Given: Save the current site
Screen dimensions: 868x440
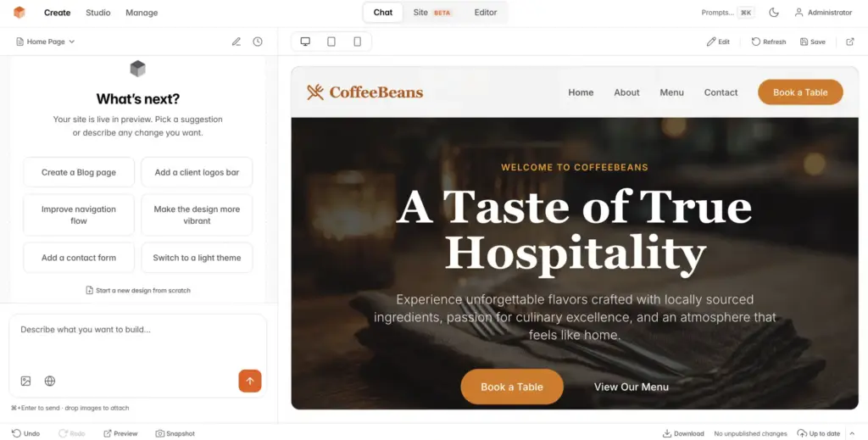Looking at the screenshot, I should (813, 42).
